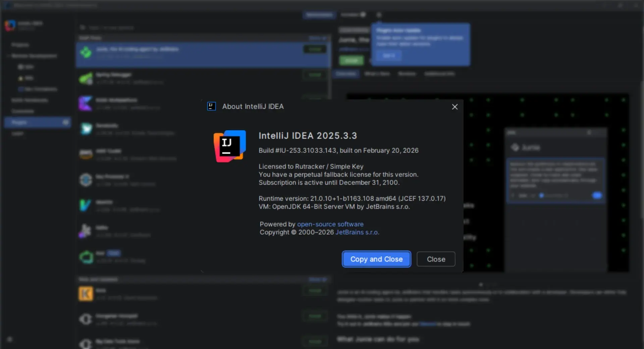Viewport: 644px width, 349px height.
Task: Click the orange K plugin icon
Action: 86,294
